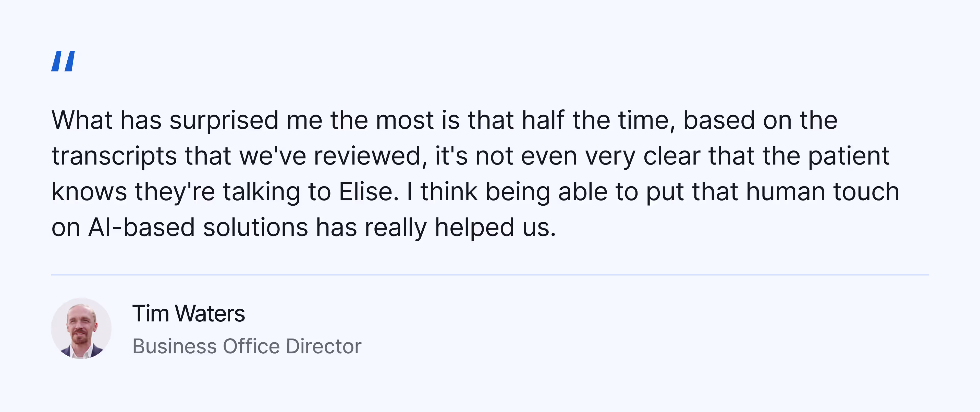Click the word patient in the quote

click(x=848, y=157)
